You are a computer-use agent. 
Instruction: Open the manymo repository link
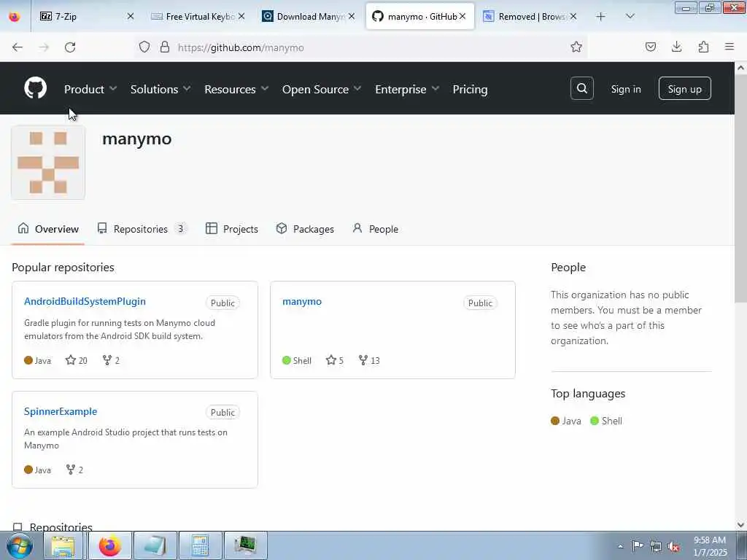pos(302,301)
